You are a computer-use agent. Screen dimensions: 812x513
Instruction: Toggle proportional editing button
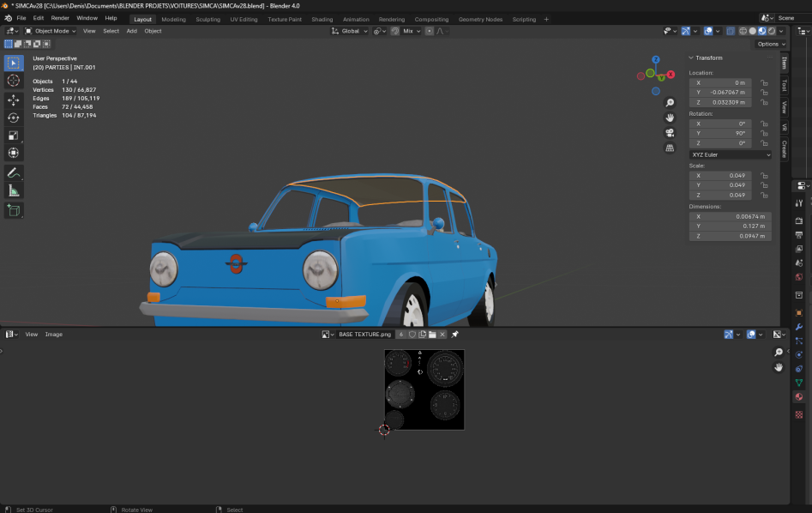click(429, 31)
